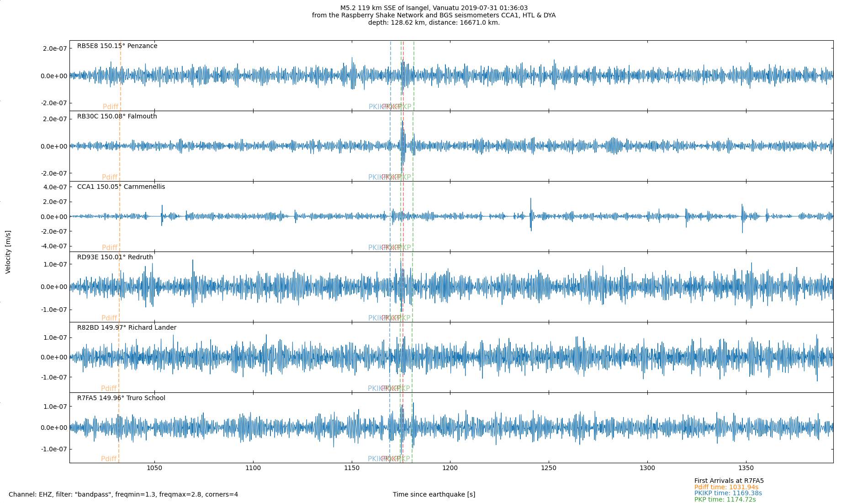Select the '-4.0e-07' tick in the Carnmenellis panel

pos(54,246)
